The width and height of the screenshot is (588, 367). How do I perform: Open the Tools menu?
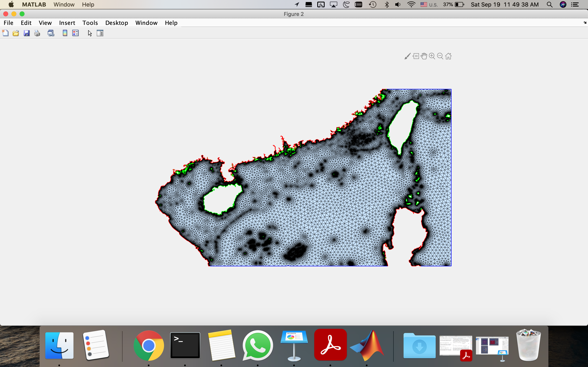(90, 23)
